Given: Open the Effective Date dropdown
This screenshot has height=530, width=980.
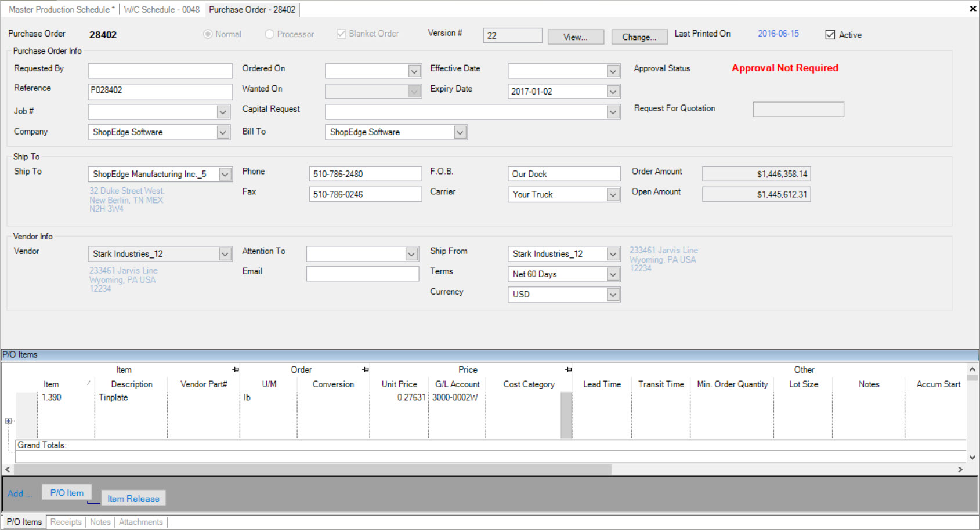Looking at the screenshot, I should (x=613, y=71).
